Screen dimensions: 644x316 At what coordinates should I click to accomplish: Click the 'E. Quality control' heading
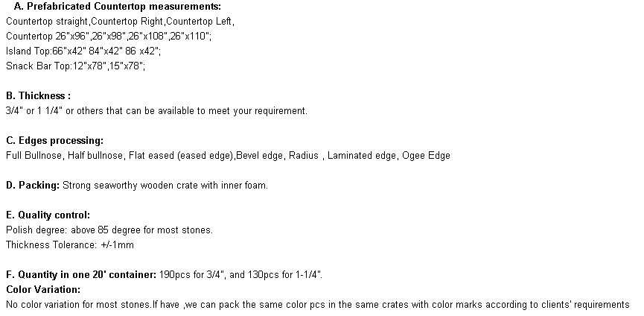[48, 215]
